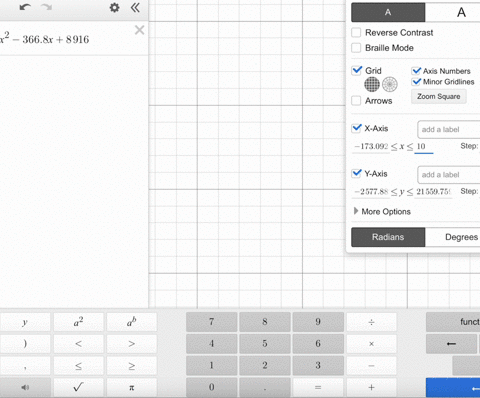
Task: Tap the 3 key on the keypad
Action: [x=318, y=365]
